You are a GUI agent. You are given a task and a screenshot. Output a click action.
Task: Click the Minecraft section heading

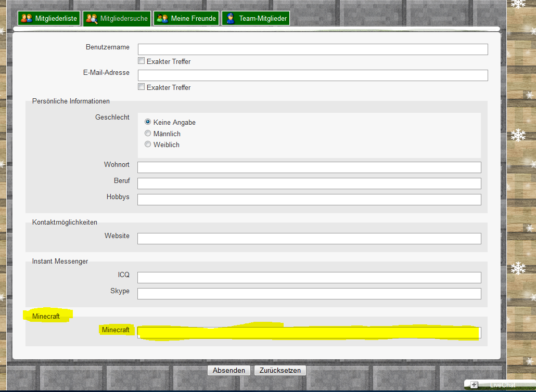[46, 316]
